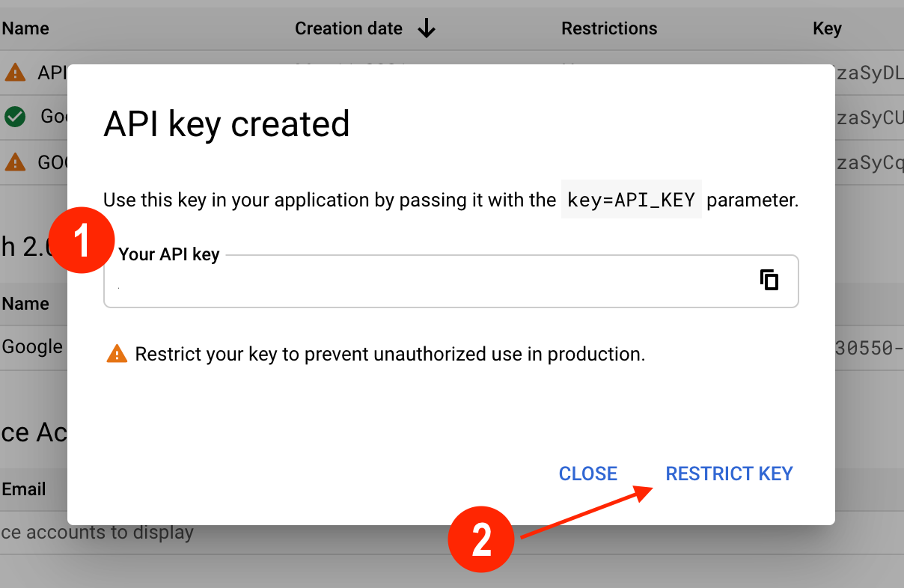Dismiss the dialog with CLOSE
The image size is (904, 588).
click(x=587, y=473)
